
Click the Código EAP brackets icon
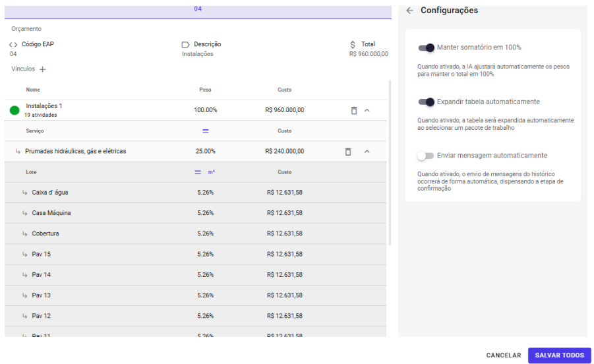(13, 45)
